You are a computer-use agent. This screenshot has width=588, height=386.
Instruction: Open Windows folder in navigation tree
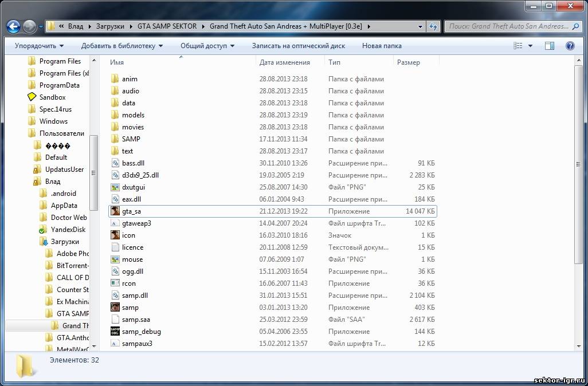(53, 121)
